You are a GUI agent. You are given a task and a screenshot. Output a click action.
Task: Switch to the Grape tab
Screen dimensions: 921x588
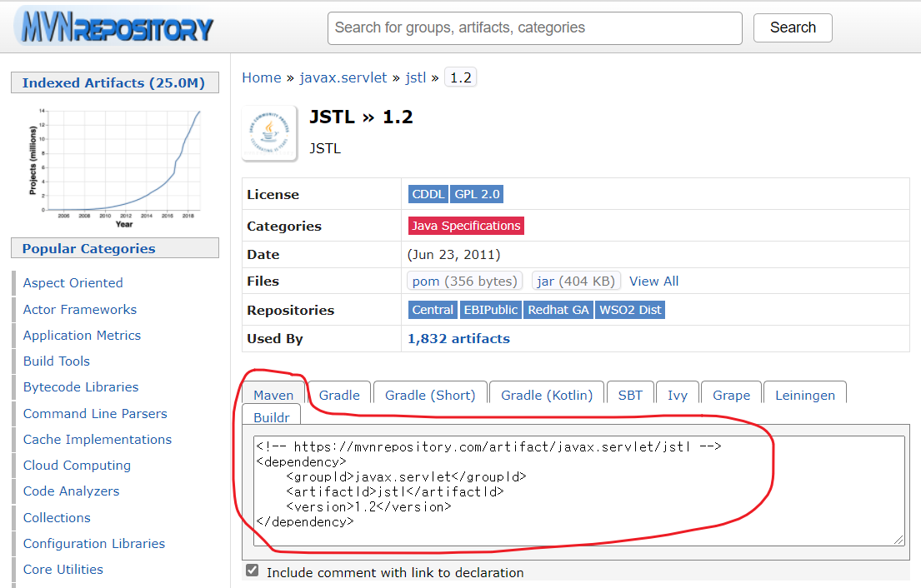pyautogui.click(x=731, y=395)
